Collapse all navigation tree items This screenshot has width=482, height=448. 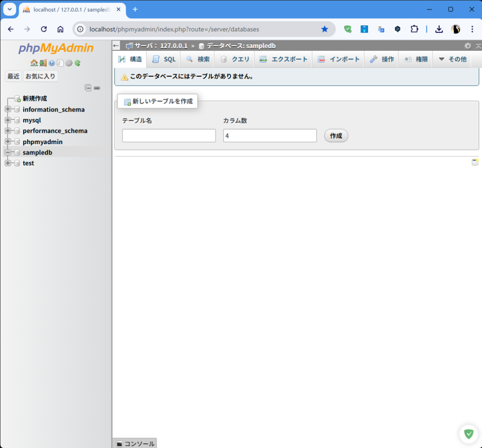(88, 88)
